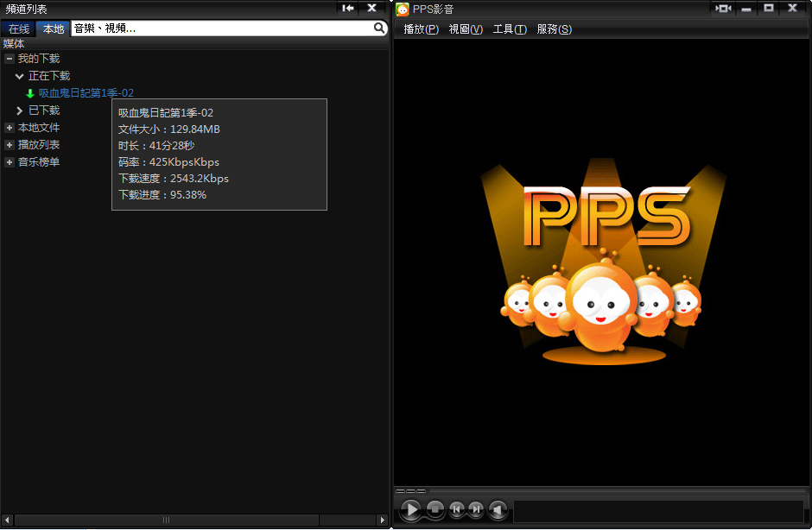Viewport: 812px width, 530px height.
Task: Select downloading item 吸血鬼日記第1季-02
Action: (x=86, y=93)
